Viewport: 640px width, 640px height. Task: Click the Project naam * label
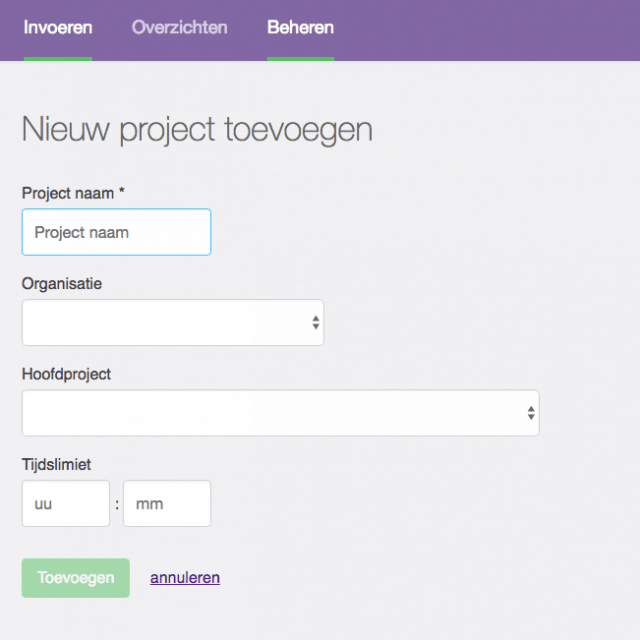click(73, 193)
